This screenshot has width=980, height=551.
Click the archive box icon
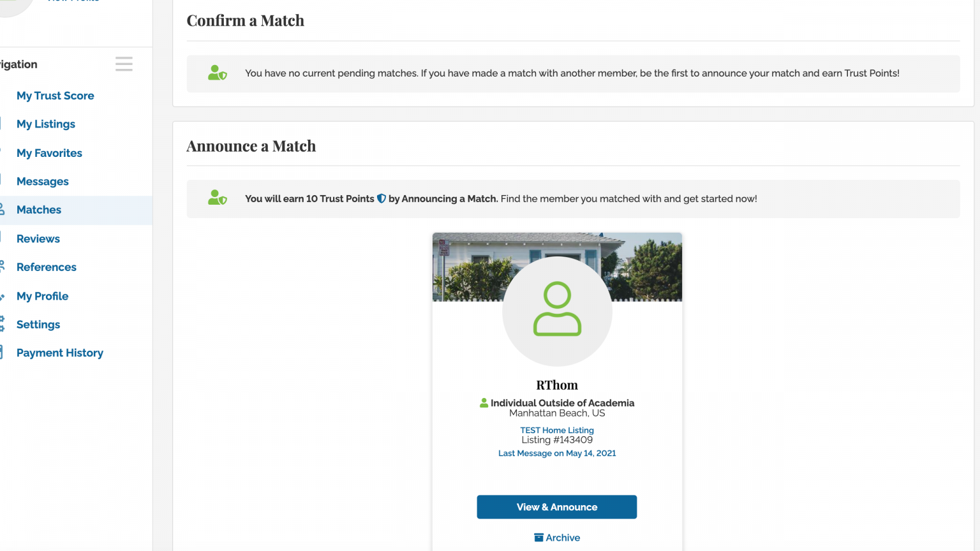(538, 538)
